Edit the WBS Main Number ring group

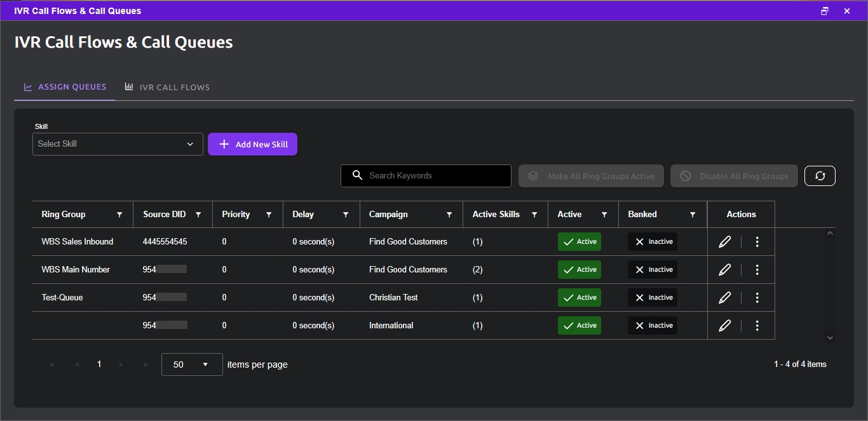[724, 270]
